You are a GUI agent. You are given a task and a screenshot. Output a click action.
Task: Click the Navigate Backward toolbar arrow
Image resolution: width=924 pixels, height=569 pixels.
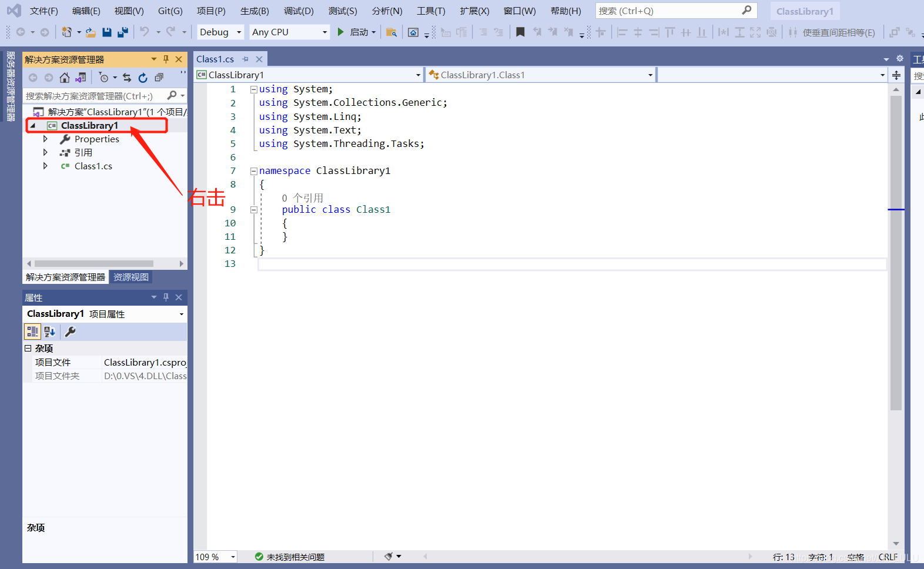(21, 32)
